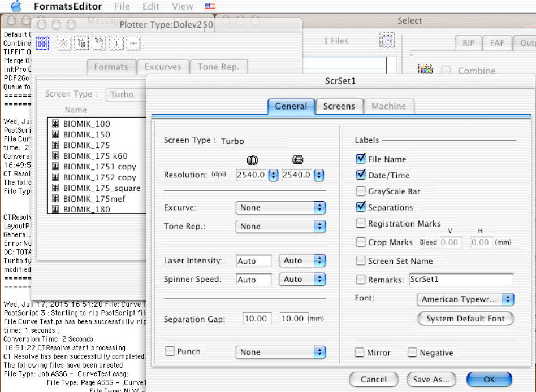Open the Apple menu

pos(16,6)
